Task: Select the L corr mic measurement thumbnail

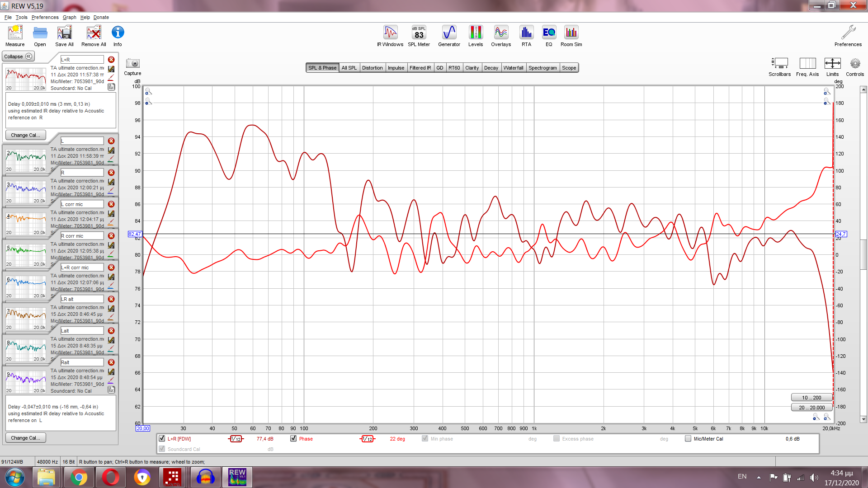Action: [x=26, y=224]
